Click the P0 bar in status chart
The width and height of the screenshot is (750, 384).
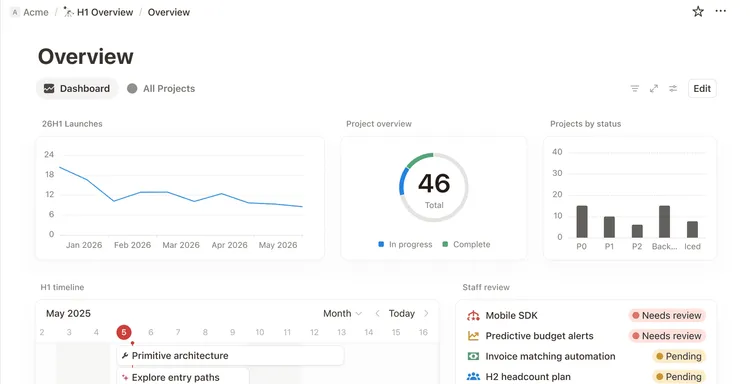pyautogui.click(x=582, y=221)
